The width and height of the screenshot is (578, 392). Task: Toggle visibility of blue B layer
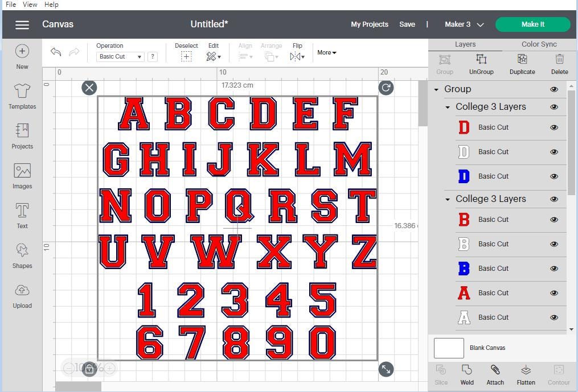point(554,268)
